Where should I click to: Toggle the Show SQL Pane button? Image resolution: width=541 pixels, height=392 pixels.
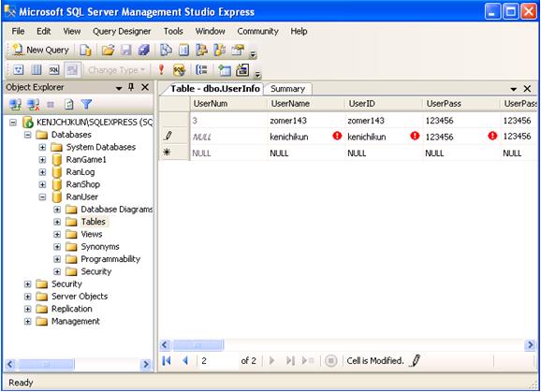point(54,70)
